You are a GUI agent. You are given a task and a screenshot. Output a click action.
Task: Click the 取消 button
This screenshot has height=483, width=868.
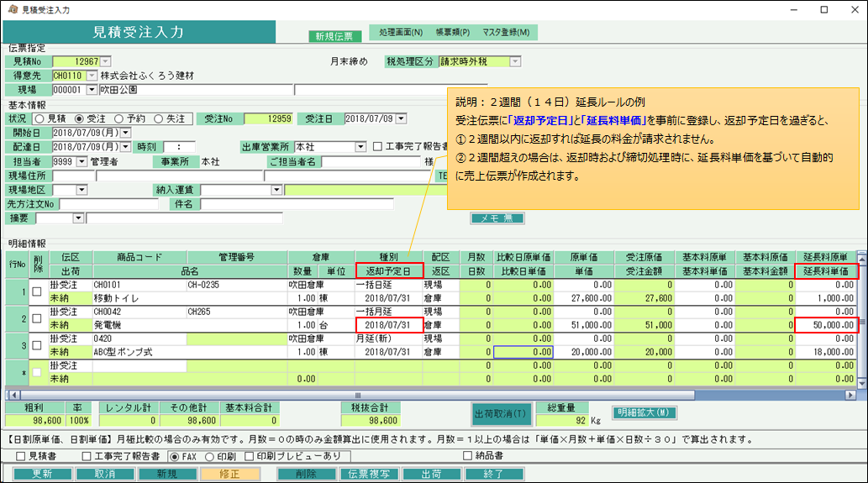[x=105, y=474]
